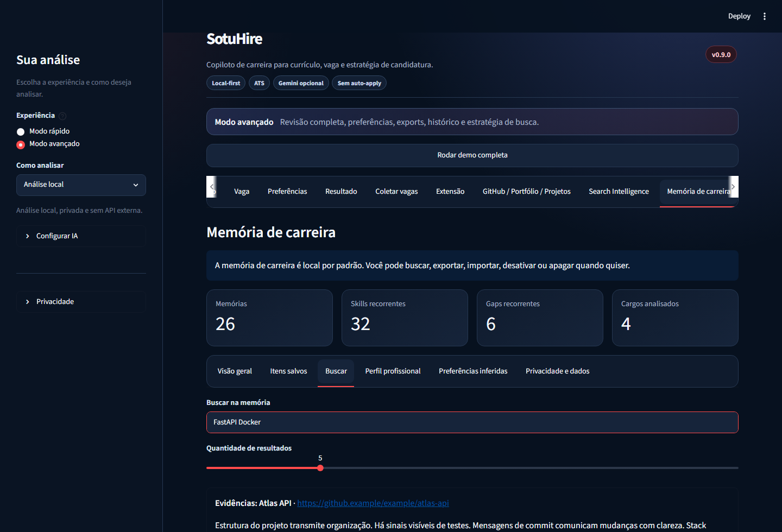The width and height of the screenshot is (782, 532).
Task: Open the Privacidade e dados sub-tab
Action: pyautogui.click(x=558, y=371)
